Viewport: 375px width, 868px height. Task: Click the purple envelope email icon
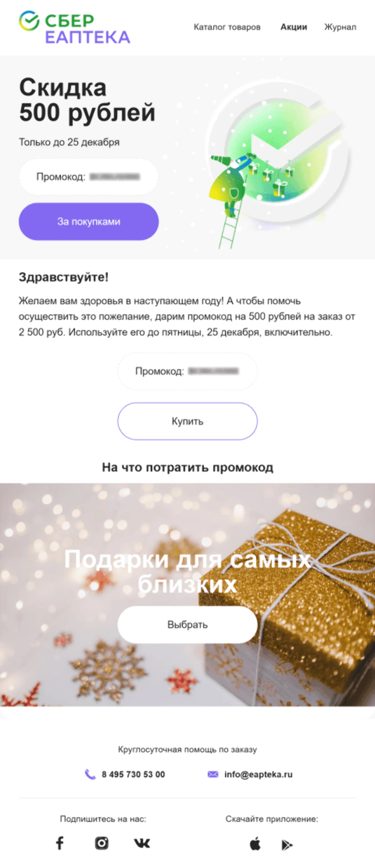coord(213,774)
